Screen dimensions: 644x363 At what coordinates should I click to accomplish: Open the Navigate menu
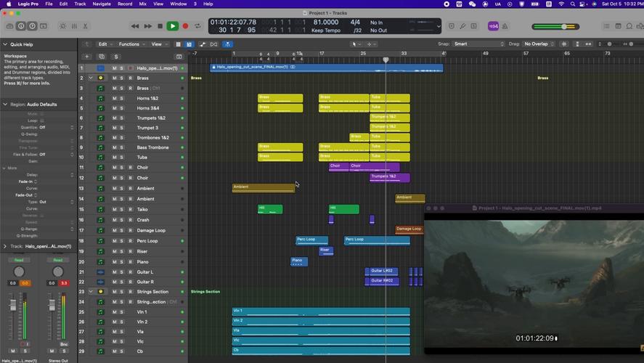point(102,4)
